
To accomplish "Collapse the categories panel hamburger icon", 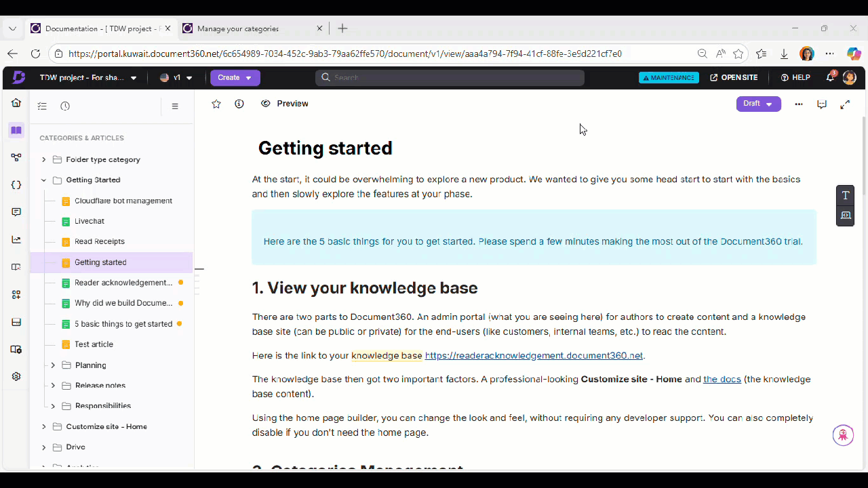I will (175, 106).
